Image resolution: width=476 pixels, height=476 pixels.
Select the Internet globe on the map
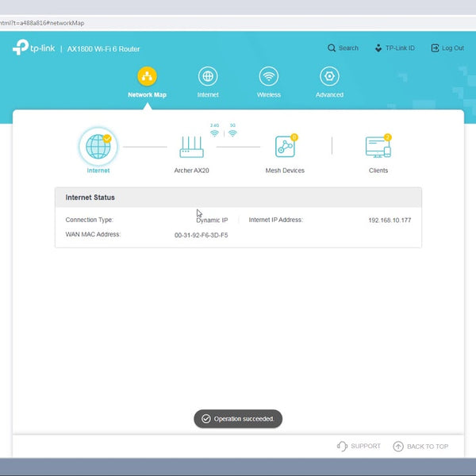98,146
